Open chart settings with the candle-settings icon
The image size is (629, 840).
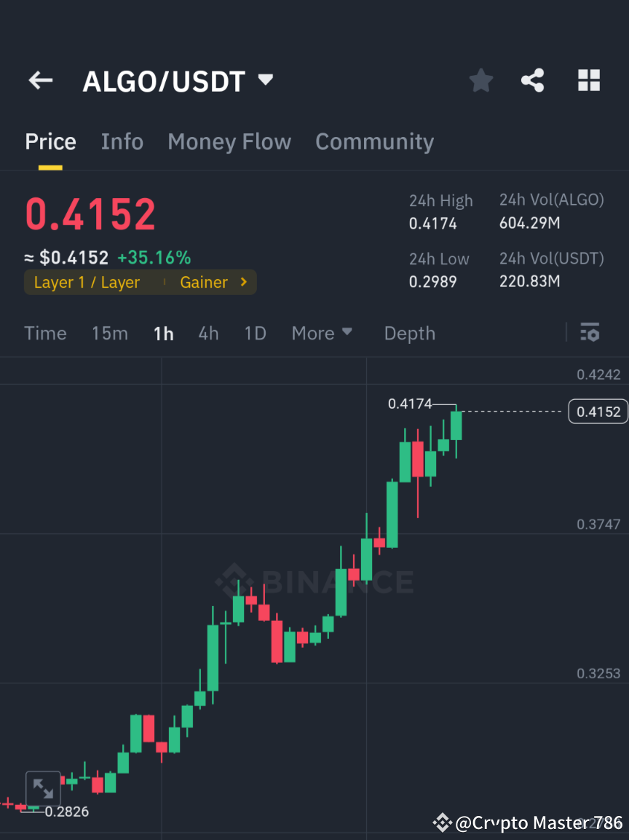590,333
